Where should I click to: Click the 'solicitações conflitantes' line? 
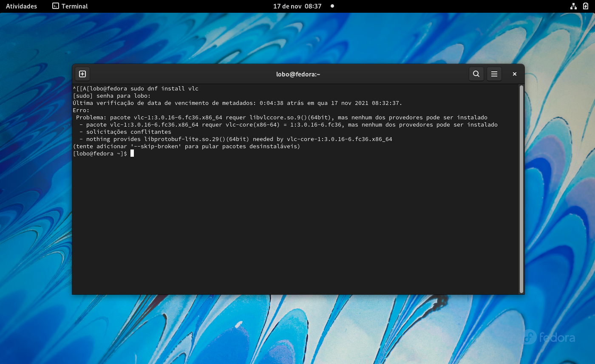(x=125, y=132)
